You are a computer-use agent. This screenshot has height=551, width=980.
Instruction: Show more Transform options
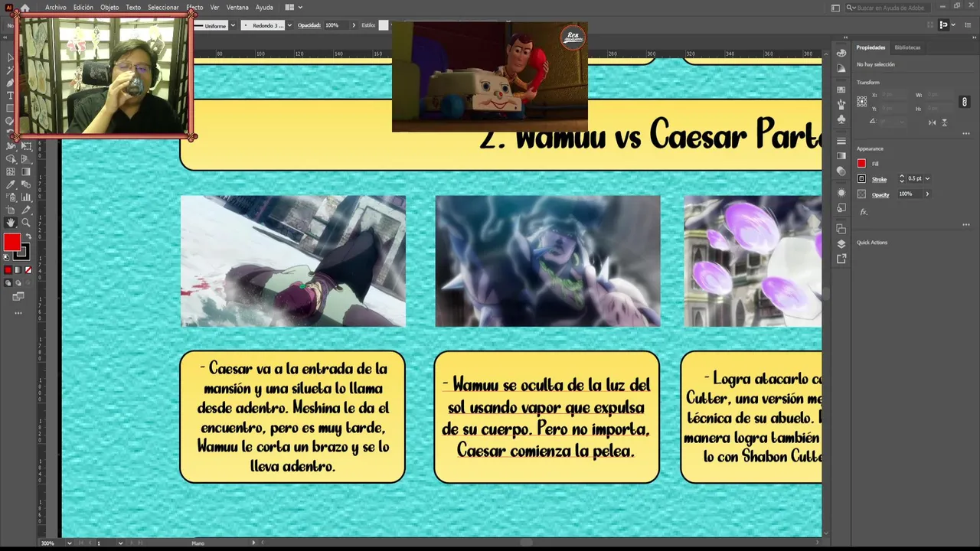966,133
